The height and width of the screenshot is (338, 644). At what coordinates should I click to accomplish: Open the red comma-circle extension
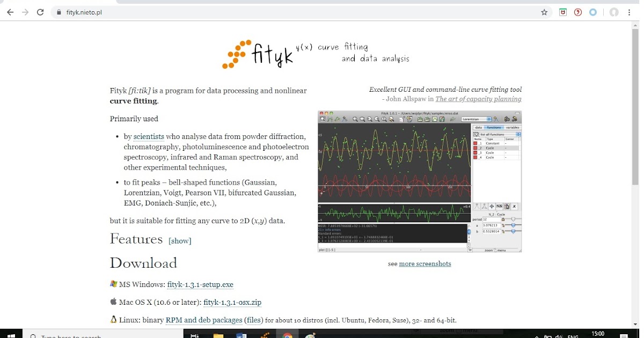tap(578, 12)
